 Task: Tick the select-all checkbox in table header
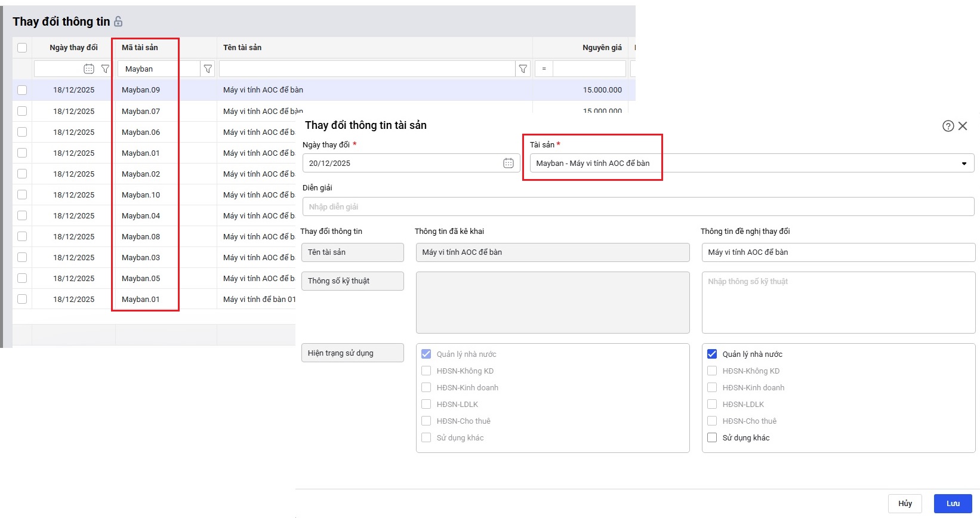(x=22, y=48)
